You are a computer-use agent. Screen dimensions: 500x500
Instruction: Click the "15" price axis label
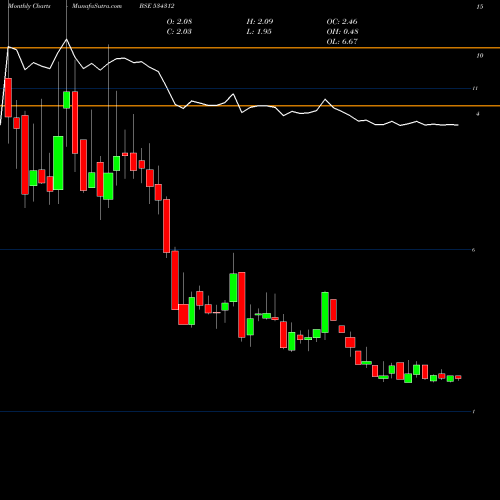pyautogui.click(x=480, y=7)
